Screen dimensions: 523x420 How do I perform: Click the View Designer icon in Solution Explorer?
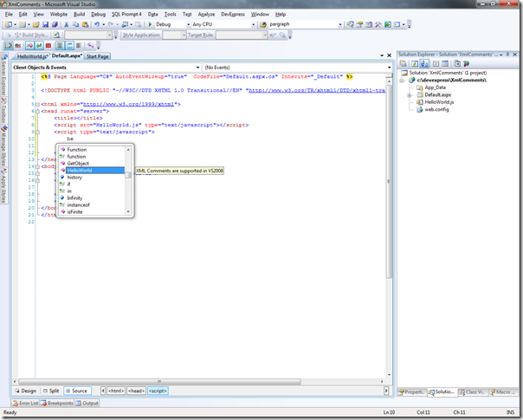coord(445,63)
